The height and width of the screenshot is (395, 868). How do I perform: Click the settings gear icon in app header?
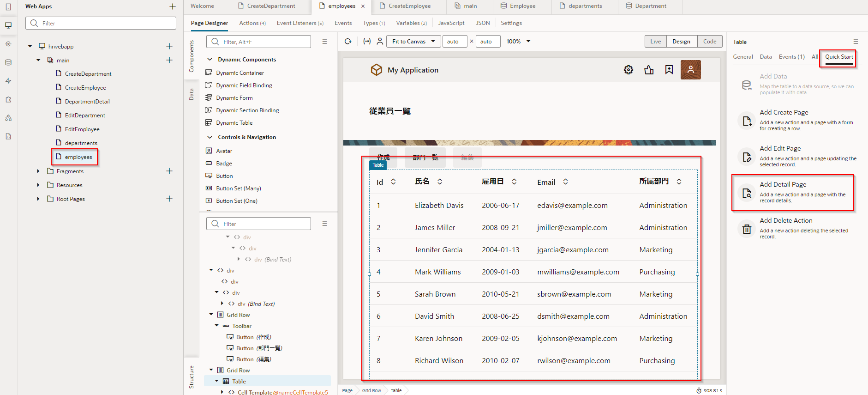pos(629,70)
